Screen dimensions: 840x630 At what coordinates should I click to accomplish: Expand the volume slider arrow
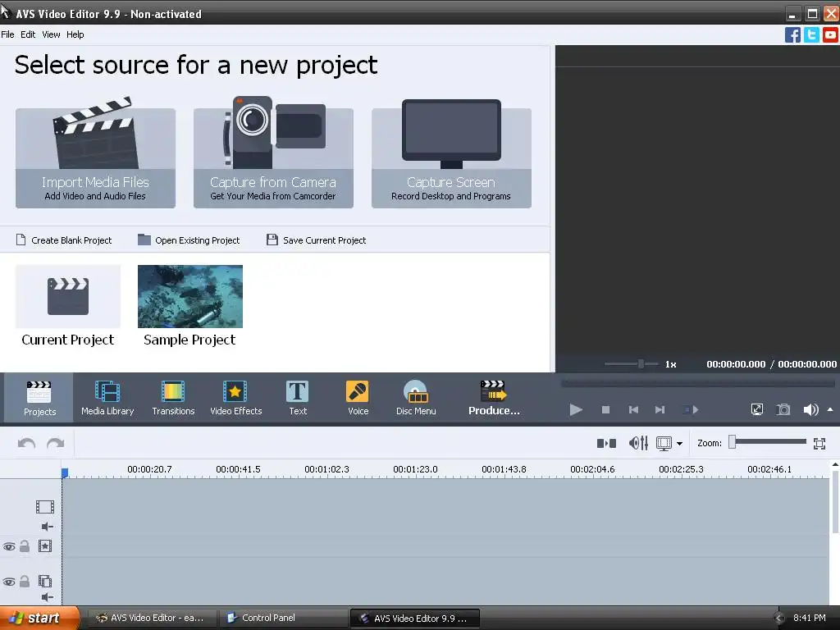tap(830, 410)
